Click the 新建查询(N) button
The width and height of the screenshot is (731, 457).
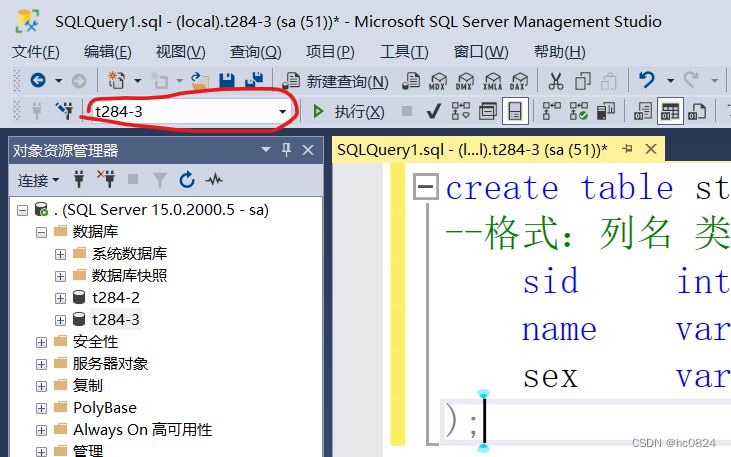click(336, 81)
